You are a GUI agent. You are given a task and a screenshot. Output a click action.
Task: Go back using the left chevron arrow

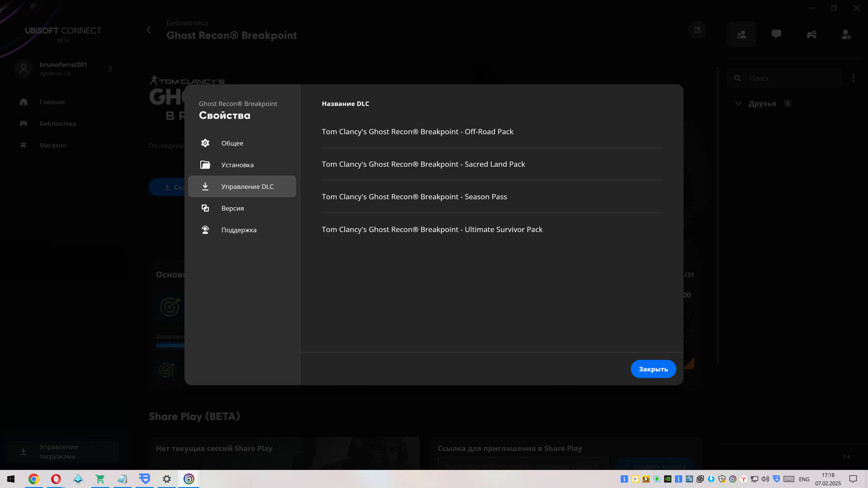[x=149, y=30]
